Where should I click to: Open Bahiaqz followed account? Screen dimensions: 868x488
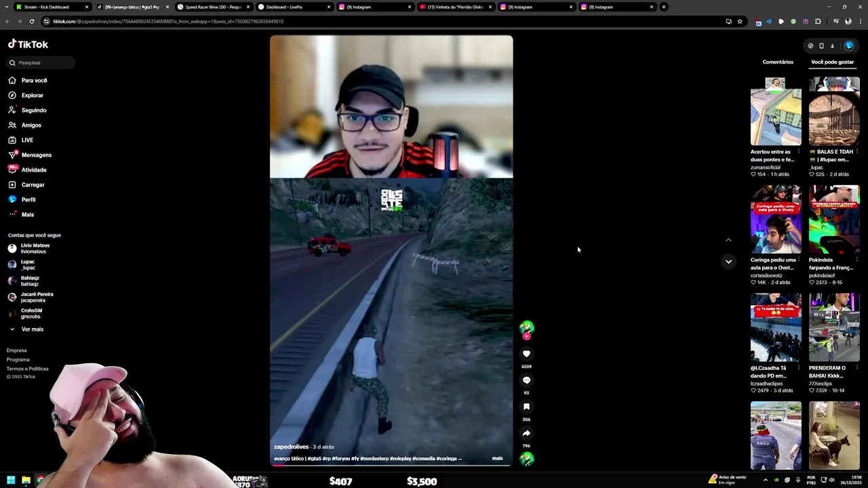click(x=30, y=281)
